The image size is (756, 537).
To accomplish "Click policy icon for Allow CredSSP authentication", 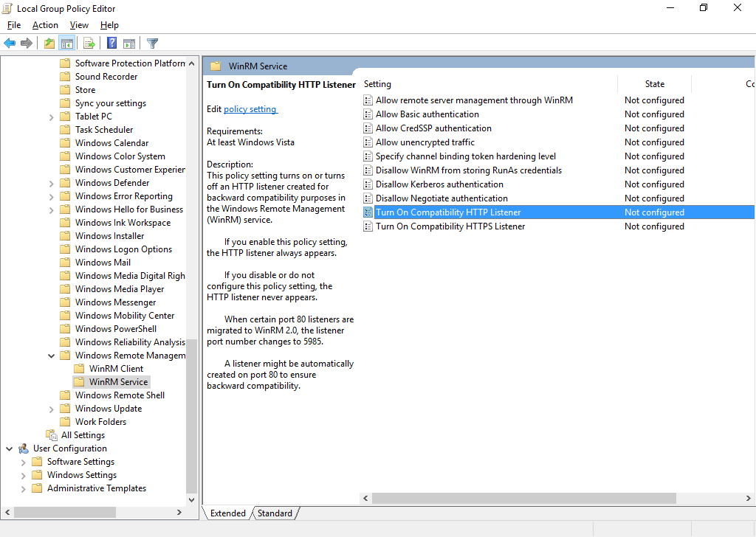I will coord(368,128).
